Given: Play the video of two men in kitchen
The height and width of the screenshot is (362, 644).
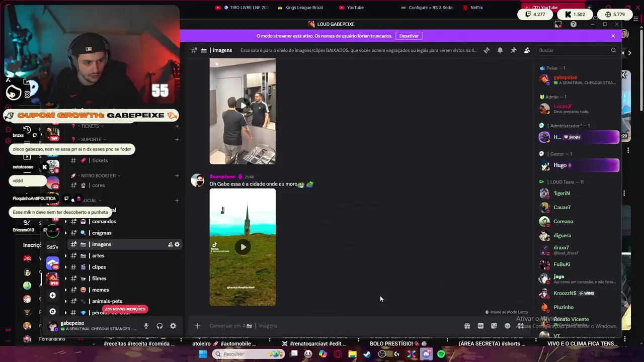Looking at the screenshot, I should coord(243,106).
